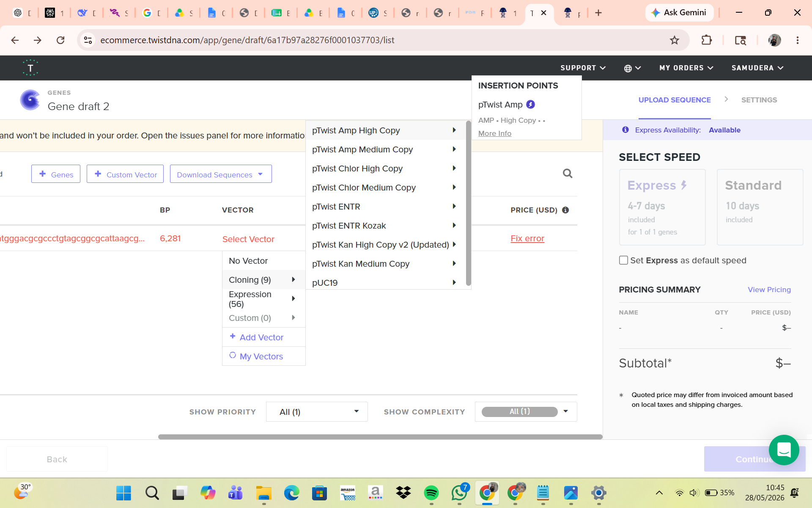Click the add Genes button
Image resolution: width=812 pixels, height=508 pixels.
pyautogui.click(x=56, y=174)
